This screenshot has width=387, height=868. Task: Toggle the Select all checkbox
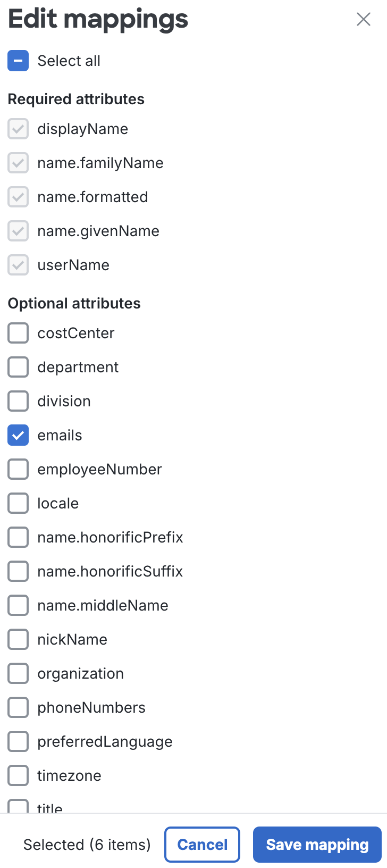18,61
